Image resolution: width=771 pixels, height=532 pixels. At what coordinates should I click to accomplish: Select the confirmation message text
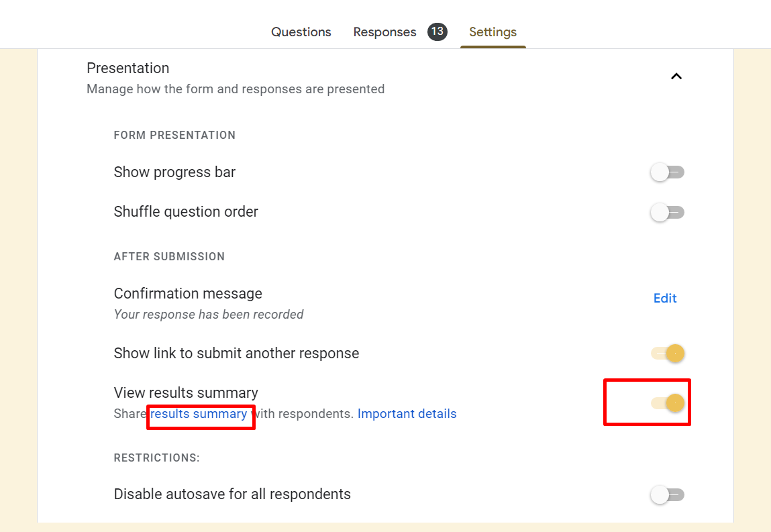point(208,314)
